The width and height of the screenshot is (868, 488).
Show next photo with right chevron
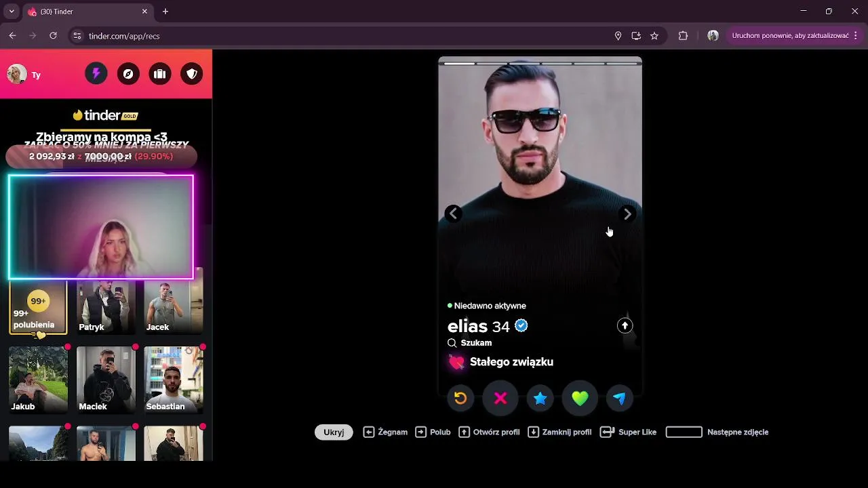click(627, 214)
